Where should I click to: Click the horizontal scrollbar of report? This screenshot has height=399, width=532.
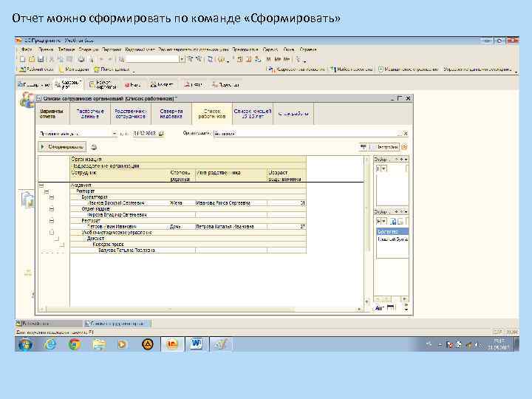click(x=200, y=309)
